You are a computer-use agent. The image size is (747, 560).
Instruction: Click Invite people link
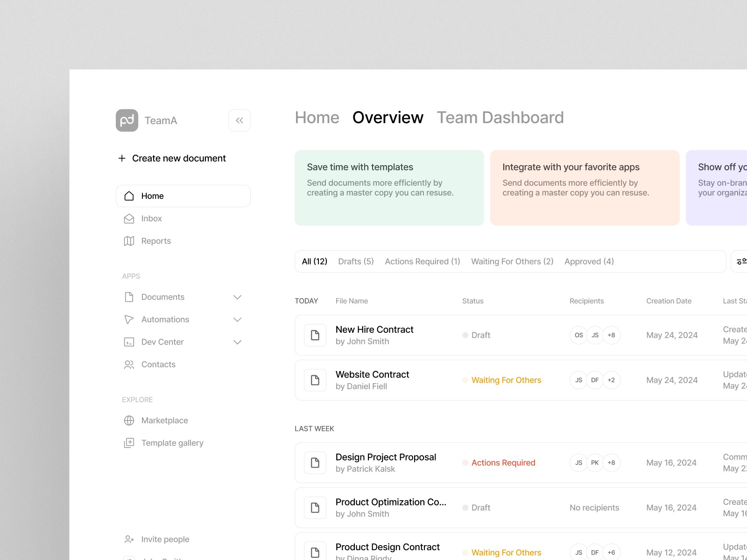point(165,539)
